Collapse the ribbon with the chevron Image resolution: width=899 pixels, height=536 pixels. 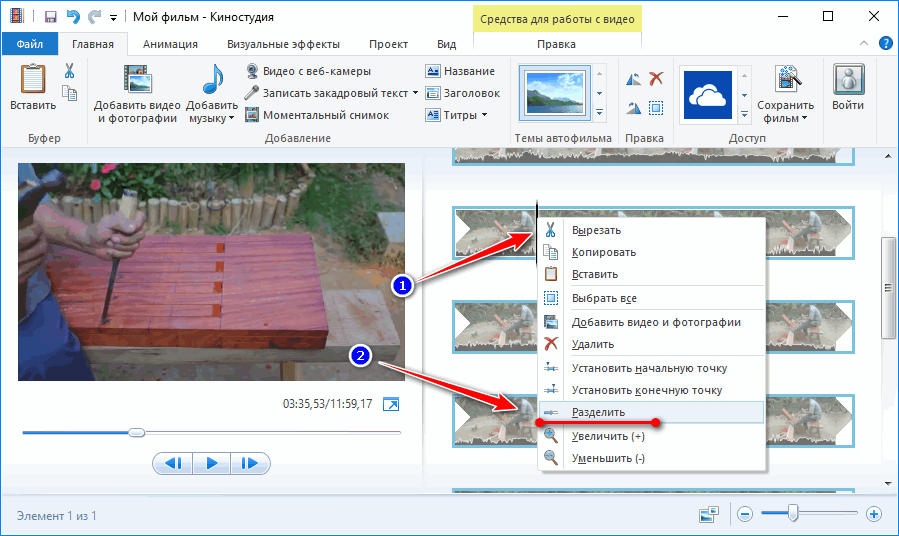click(864, 44)
